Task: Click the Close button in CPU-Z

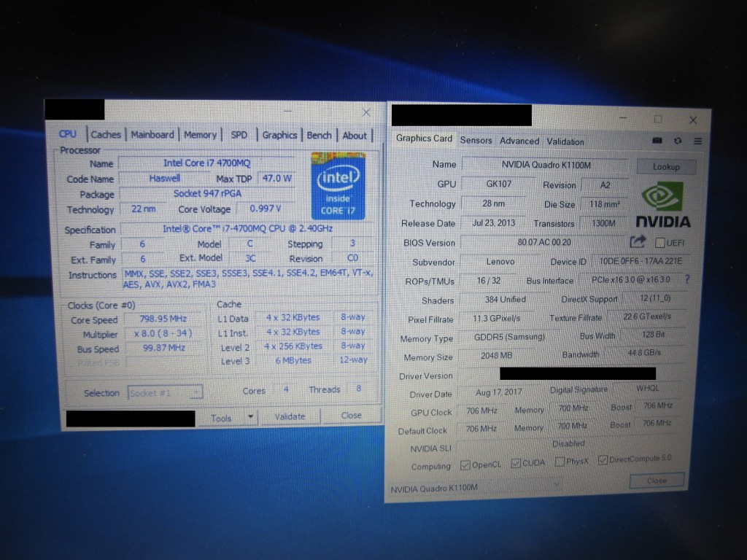Action: point(351,415)
